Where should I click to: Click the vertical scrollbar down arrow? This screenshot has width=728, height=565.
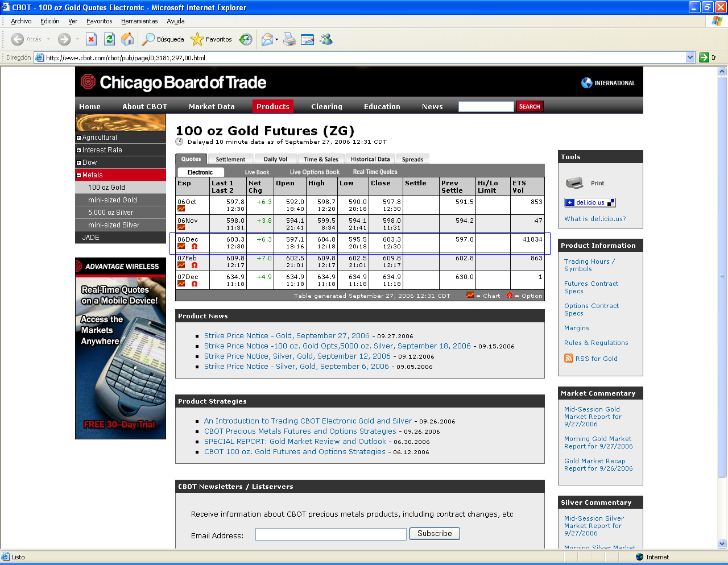(722, 544)
